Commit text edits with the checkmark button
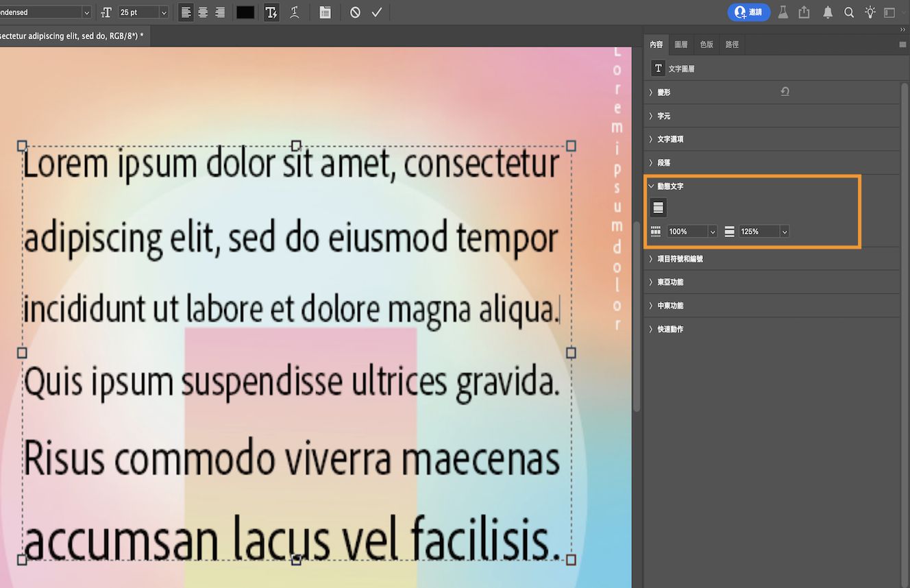 coord(377,12)
